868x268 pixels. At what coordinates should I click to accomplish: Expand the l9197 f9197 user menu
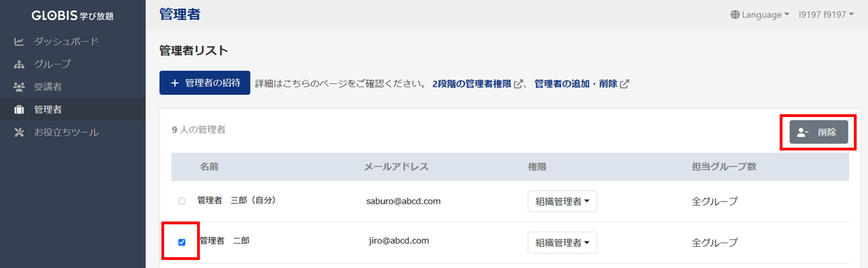point(826,15)
